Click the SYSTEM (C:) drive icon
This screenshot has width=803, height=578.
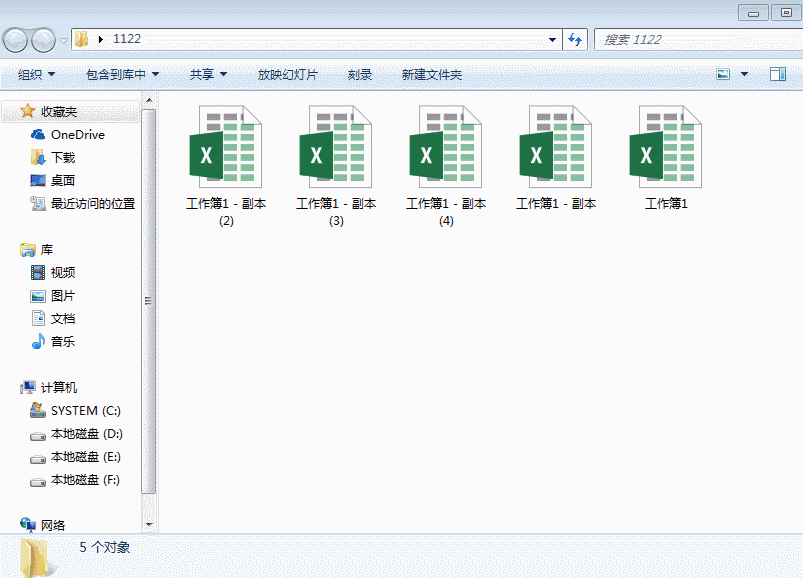[x=38, y=410]
